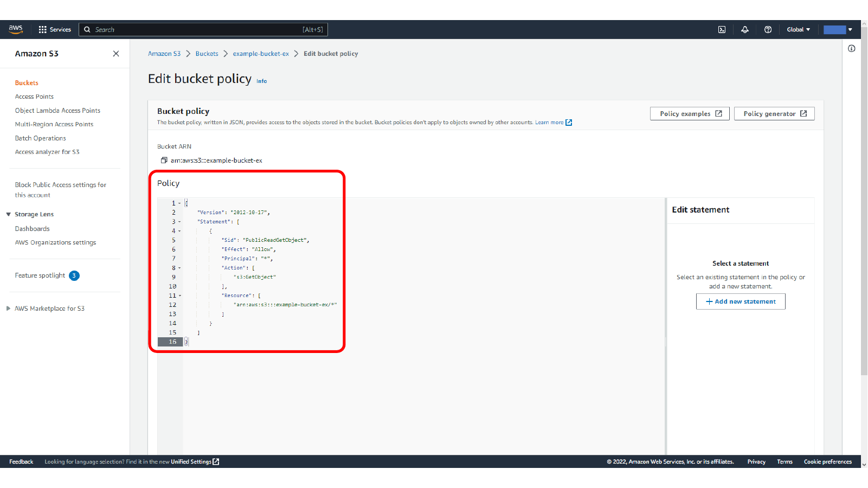Go to Buckets in sidebar
868x488 pixels.
27,83
